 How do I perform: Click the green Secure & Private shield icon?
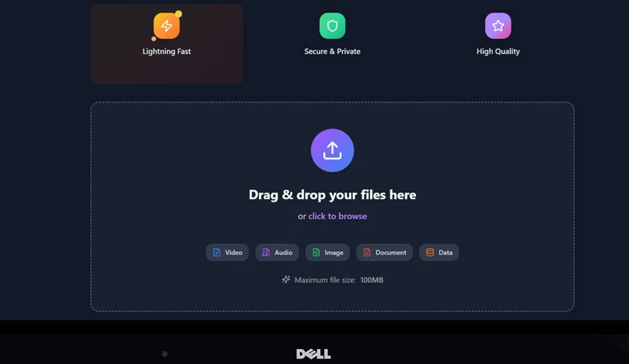(x=332, y=26)
